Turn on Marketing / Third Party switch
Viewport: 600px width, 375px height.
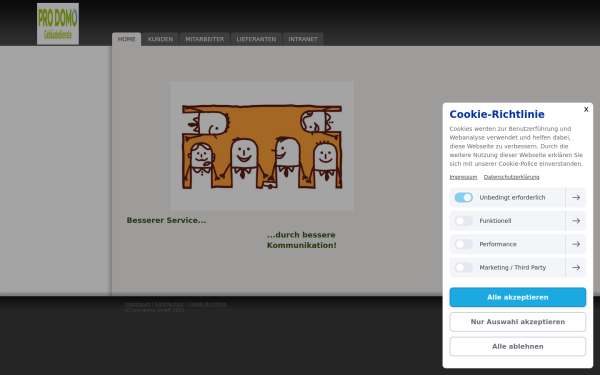pyautogui.click(x=464, y=267)
